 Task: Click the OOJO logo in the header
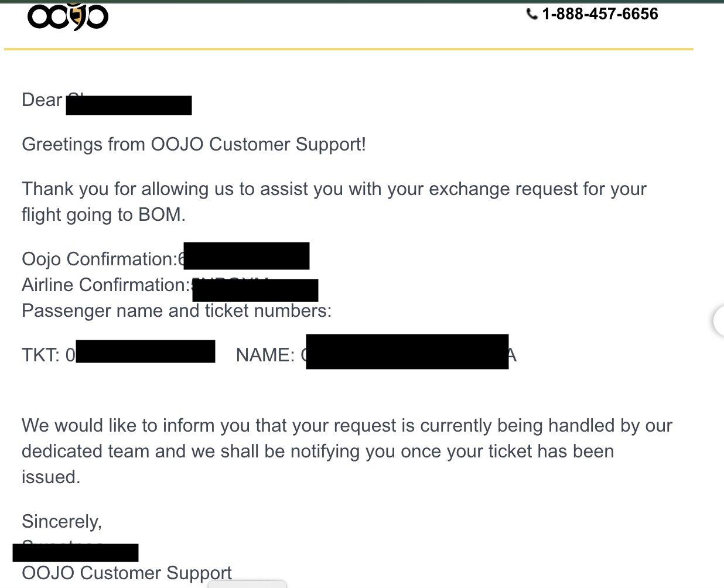pos(67,16)
